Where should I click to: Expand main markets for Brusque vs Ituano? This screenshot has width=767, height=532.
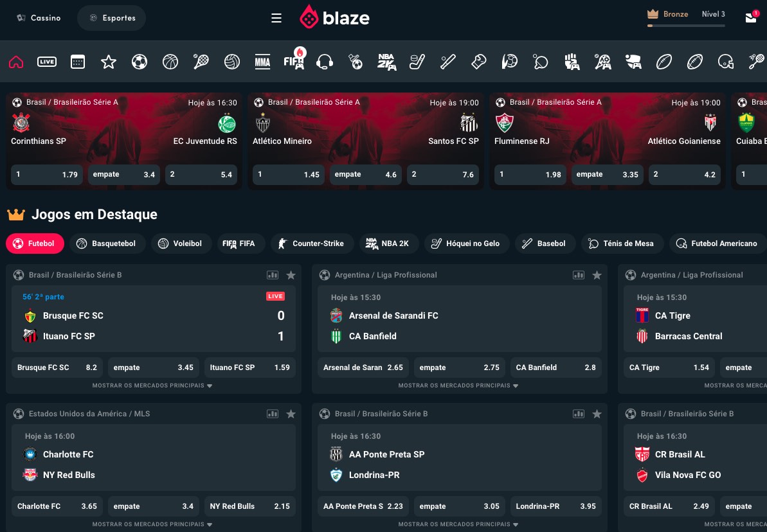click(x=152, y=386)
